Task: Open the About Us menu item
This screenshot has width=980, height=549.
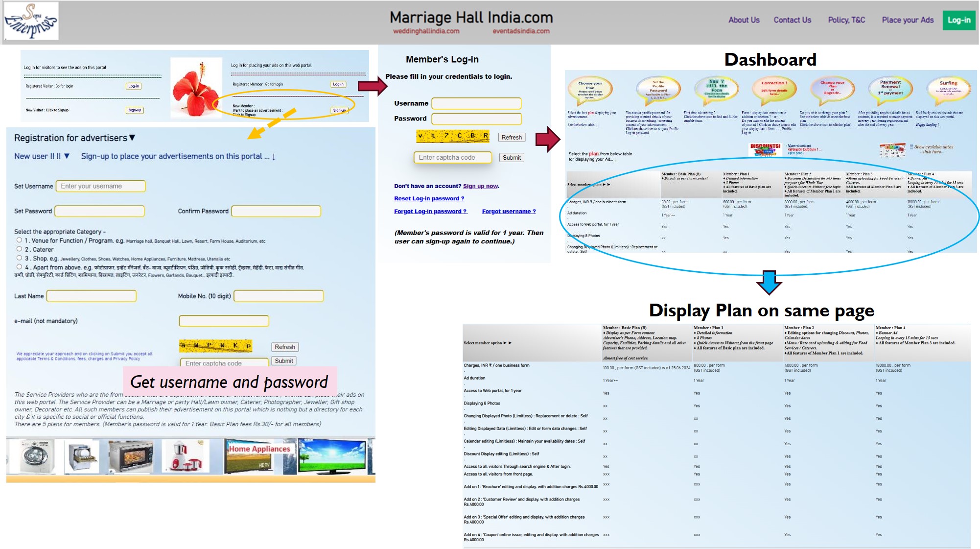Action: [744, 20]
